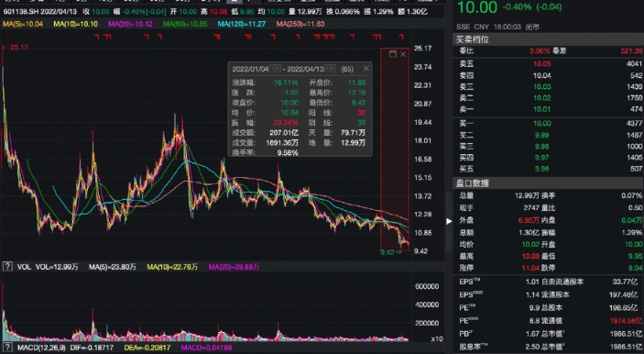Click the VOL MA(5)=23.80万 label
This screenshot has width=644, height=354.
tap(112, 267)
